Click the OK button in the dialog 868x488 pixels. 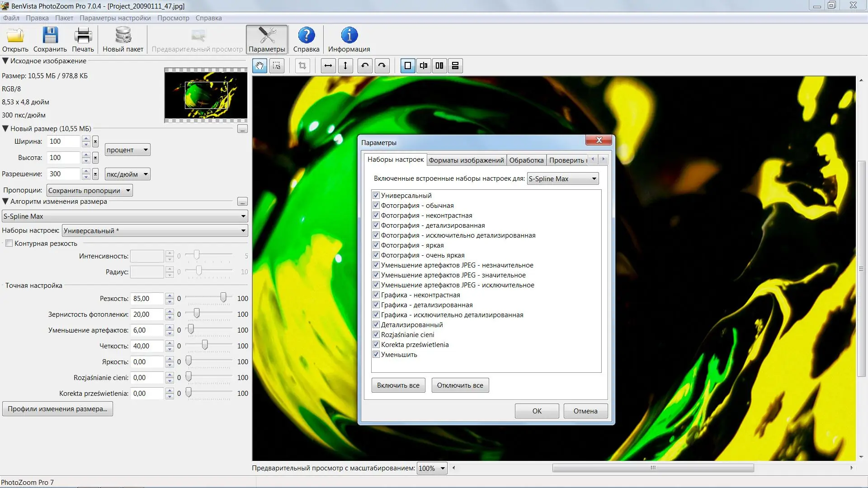point(537,411)
